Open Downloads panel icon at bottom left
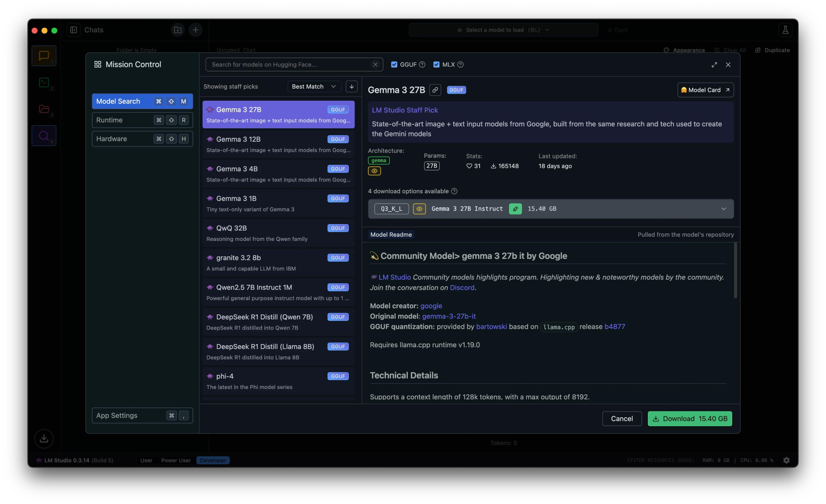 [x=44, y=438]
